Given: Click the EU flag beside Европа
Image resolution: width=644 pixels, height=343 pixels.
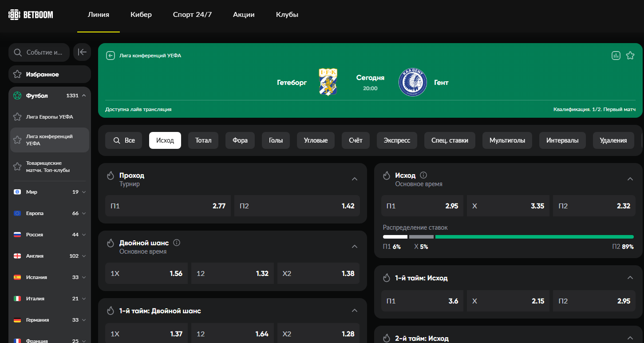Looking at the screenshot, I should 17,213.
